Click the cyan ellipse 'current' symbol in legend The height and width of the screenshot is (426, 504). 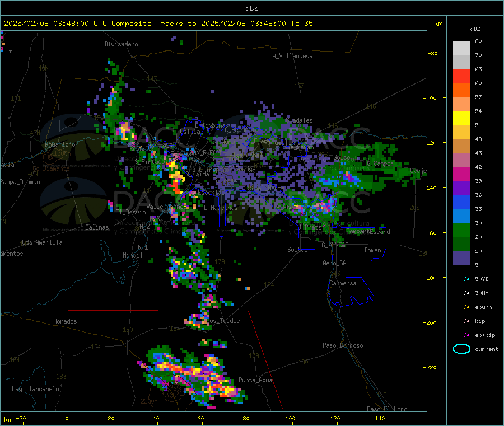[x=461, y=349]
